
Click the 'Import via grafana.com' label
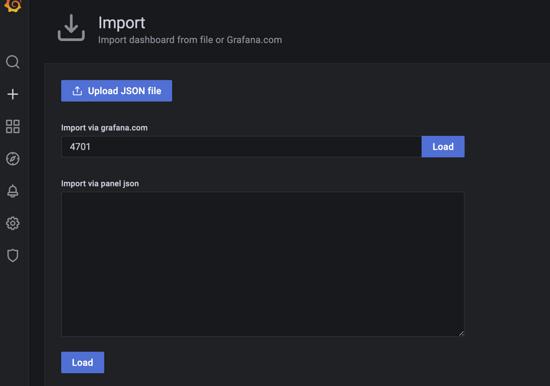point(104,128)
